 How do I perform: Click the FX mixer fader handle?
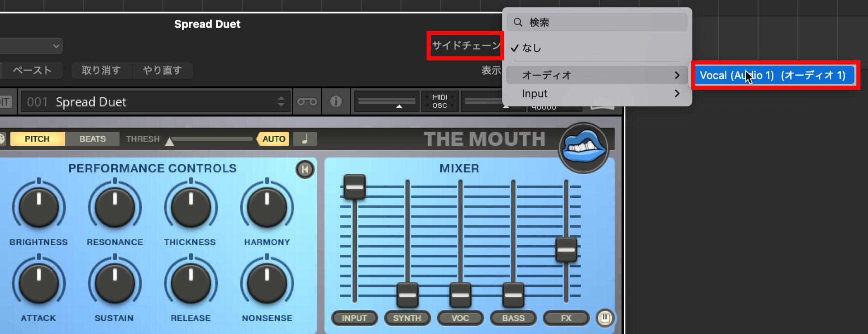click(566, 250)
